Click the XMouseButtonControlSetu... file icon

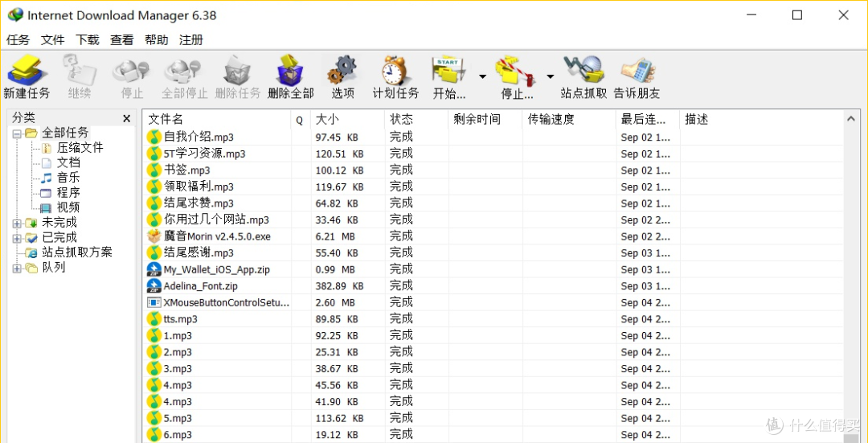pos(154,303)
